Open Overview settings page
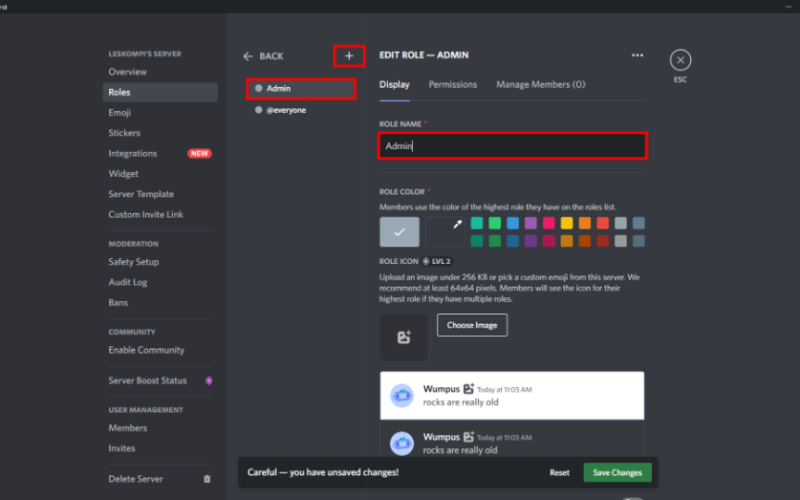Image resolution: width=800 pixels, height=500 pixels. tap(160, 72)
